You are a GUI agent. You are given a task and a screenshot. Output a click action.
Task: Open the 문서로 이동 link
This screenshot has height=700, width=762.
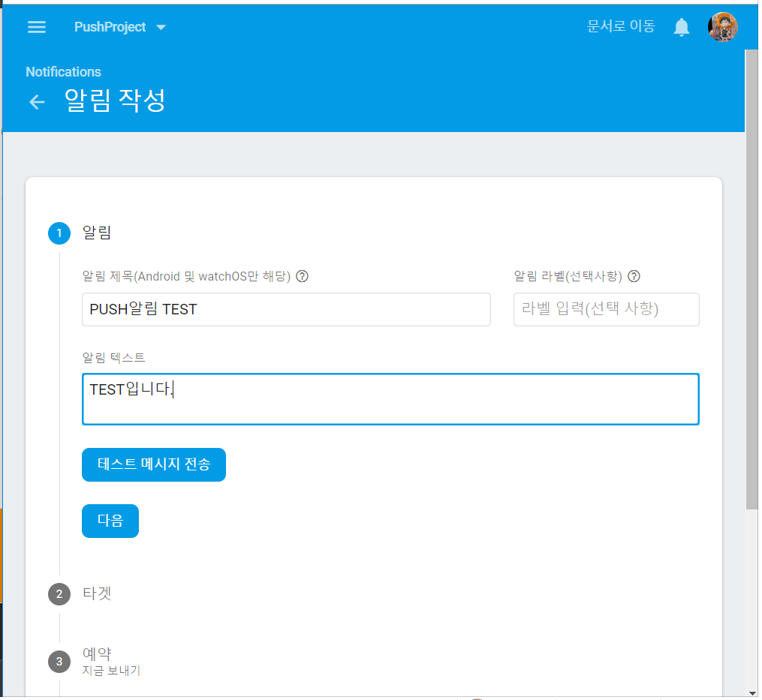pos(620,26)
